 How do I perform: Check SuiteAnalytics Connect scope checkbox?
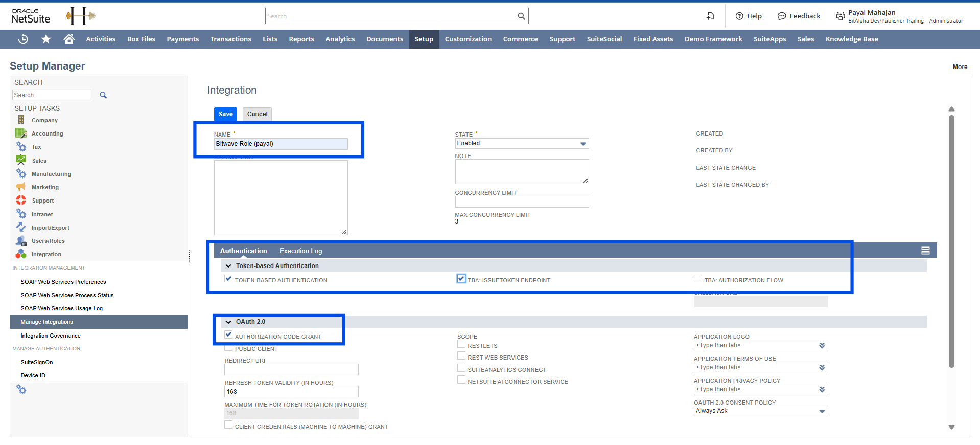coord(461,368)
